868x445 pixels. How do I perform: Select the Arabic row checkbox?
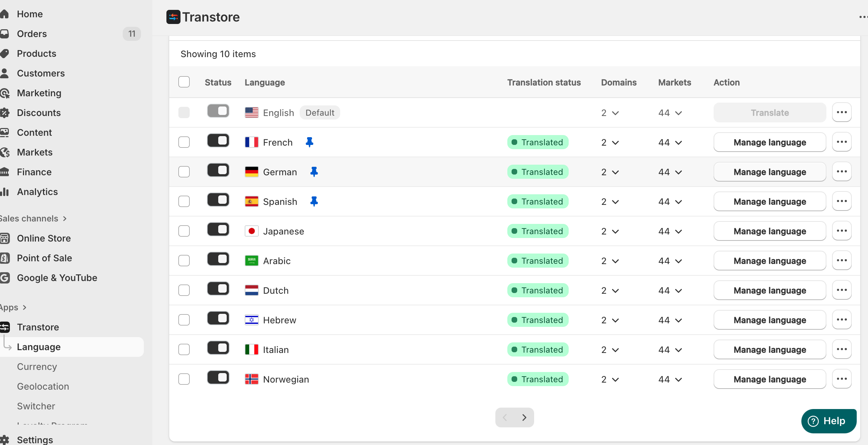[184, 261]
